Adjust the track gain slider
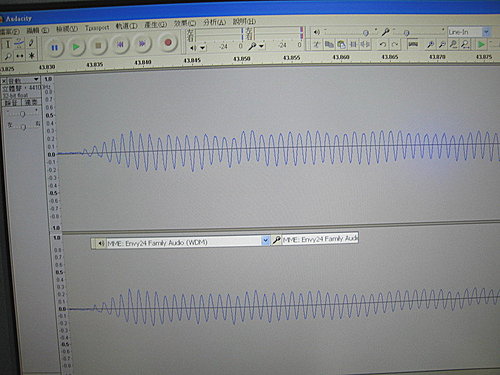This screenshot has width=500, height=375. click(x=22, y=114)
